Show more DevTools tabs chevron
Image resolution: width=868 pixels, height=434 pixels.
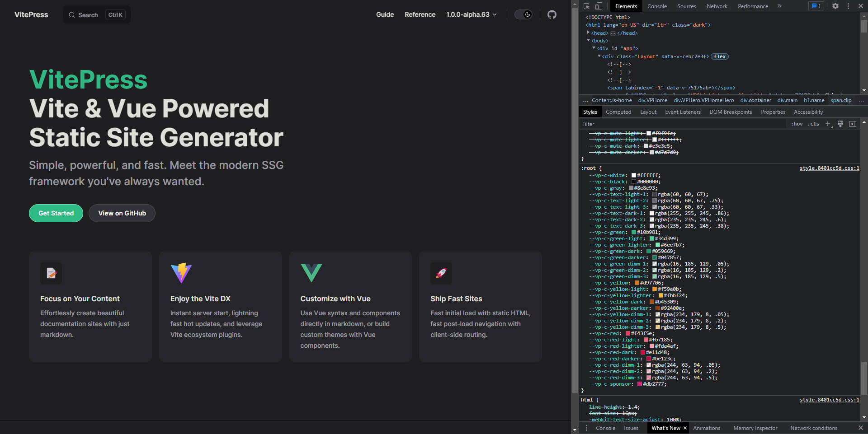pos(779,6)
